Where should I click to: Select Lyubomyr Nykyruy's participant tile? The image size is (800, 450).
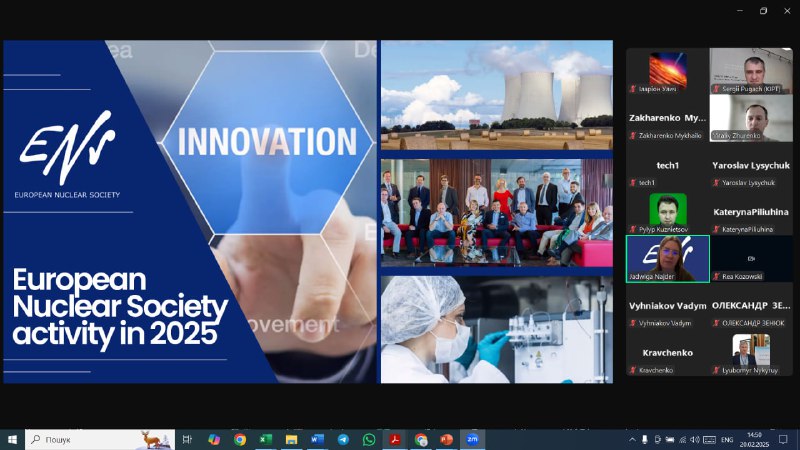[x=751, y=353]
